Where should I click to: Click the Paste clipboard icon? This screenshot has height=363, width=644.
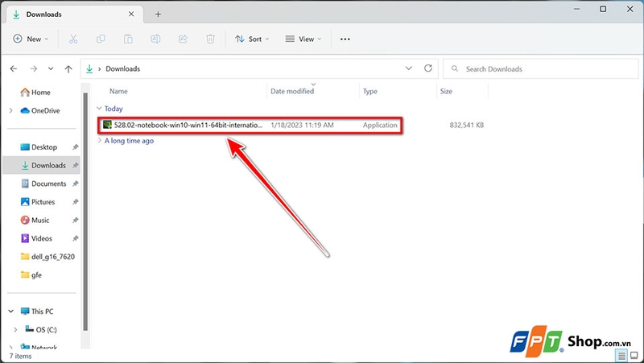128,39
